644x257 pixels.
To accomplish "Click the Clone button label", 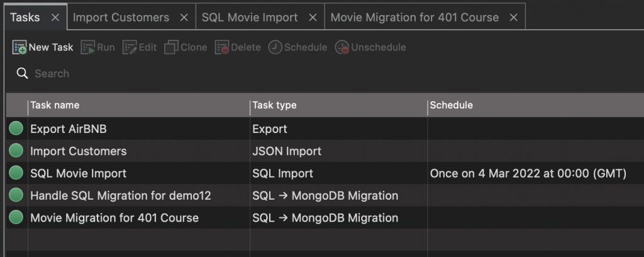I will click(x=194, y=47).
